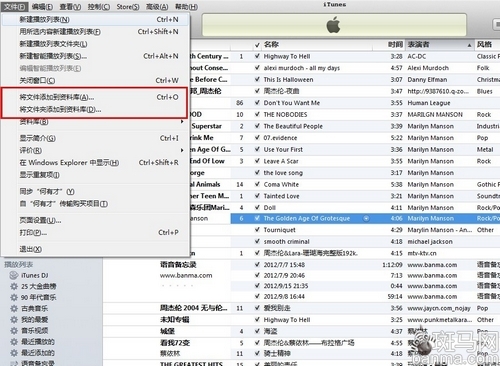Toggle sort arrow on 表演者 column
The image size is (500, 366).
[469, 45]
